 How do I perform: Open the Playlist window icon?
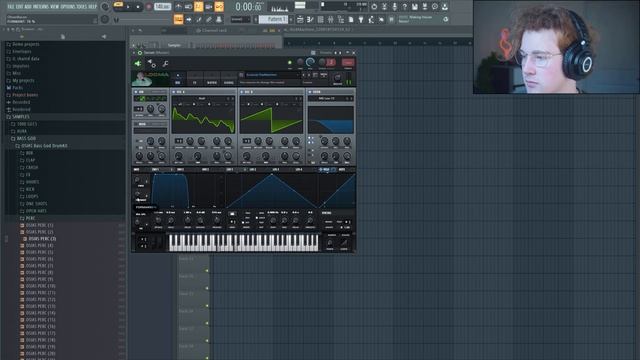tap(300, 19)
